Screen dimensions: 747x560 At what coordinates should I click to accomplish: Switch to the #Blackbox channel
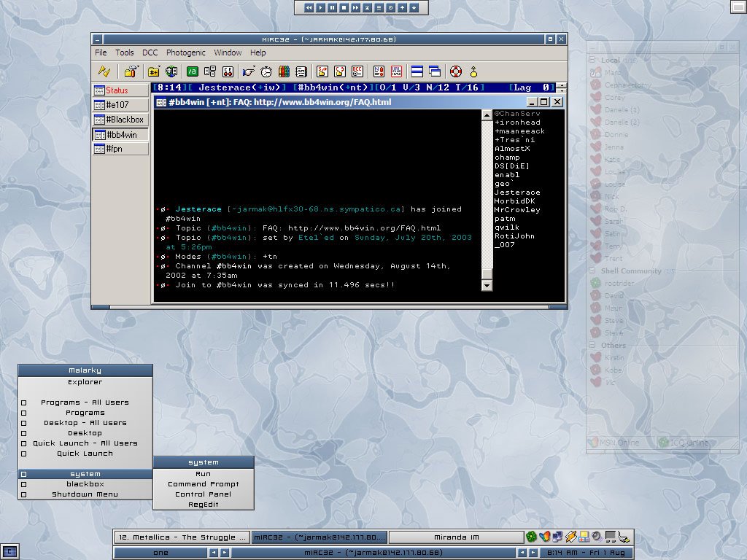[120, 120]
